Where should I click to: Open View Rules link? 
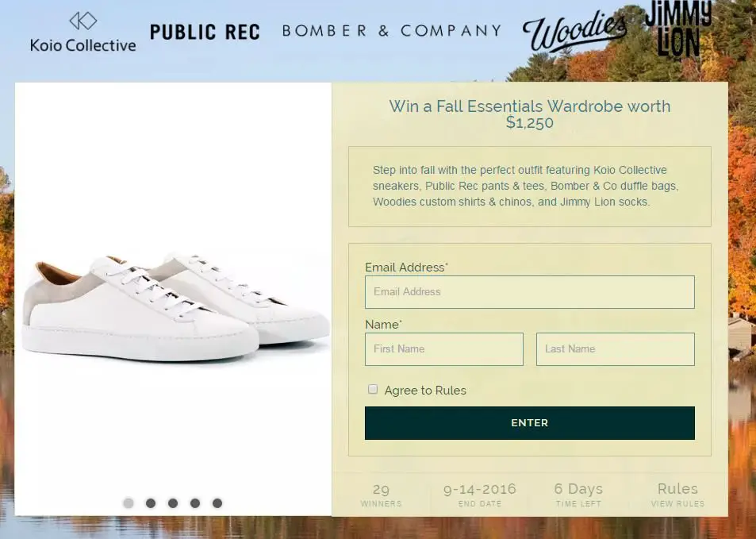click(677, 503)
